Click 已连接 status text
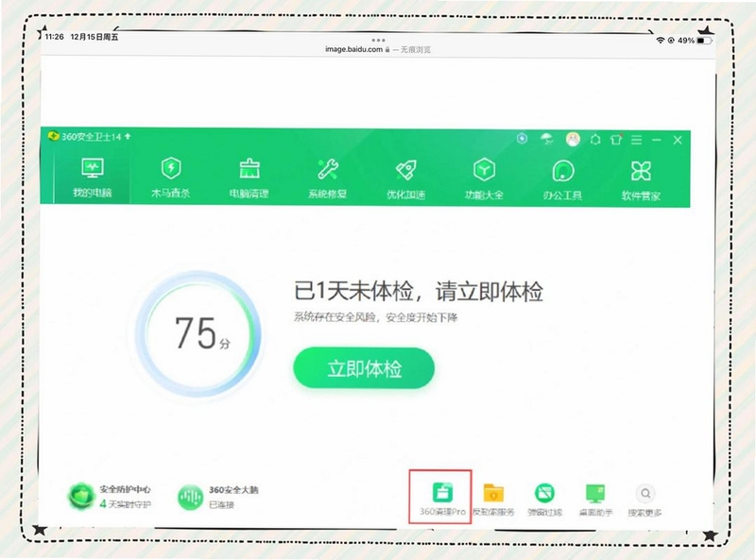The height and width of the screenshot is (560, 756). [221, 504]
